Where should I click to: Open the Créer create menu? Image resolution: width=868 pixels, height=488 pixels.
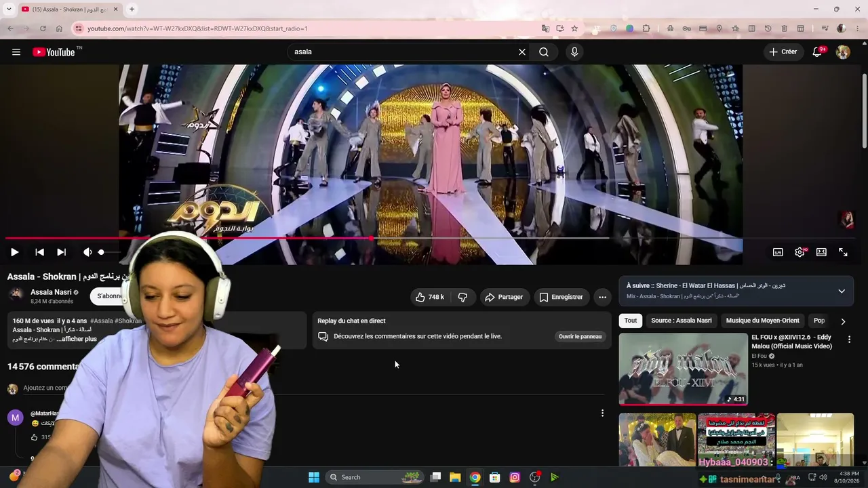(783, 52)
